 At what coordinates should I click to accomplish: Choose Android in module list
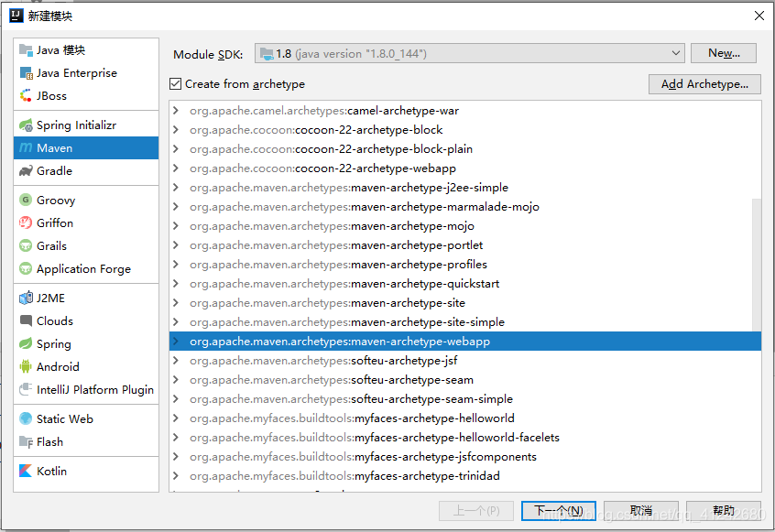point(86,366)
